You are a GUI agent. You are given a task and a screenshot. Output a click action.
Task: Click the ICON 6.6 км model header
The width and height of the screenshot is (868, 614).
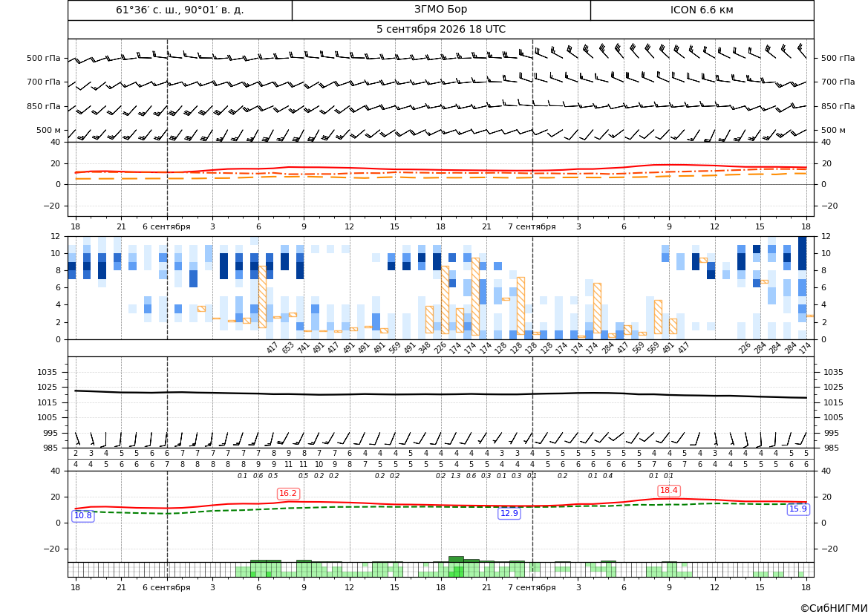[702, 10]
